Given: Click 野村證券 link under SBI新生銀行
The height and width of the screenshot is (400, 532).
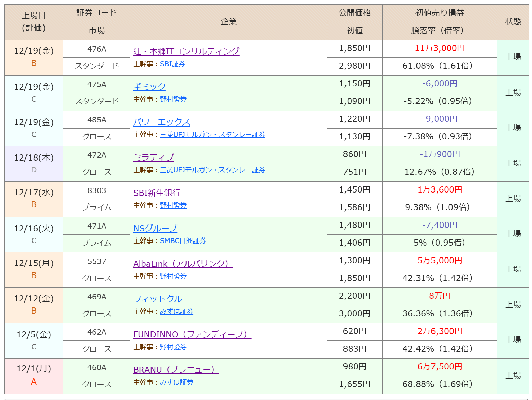Looking at the screenshot, I should [173, 205].
